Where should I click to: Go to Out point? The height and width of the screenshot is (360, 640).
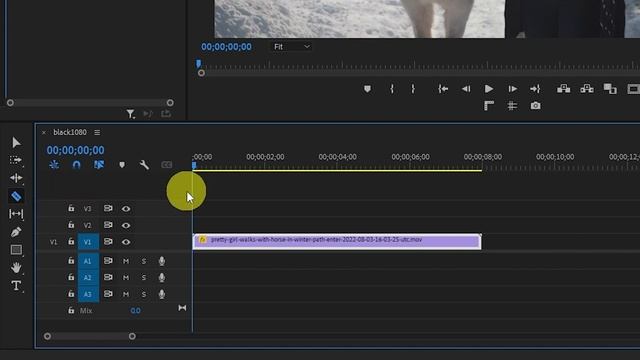[x=535, y=89]
